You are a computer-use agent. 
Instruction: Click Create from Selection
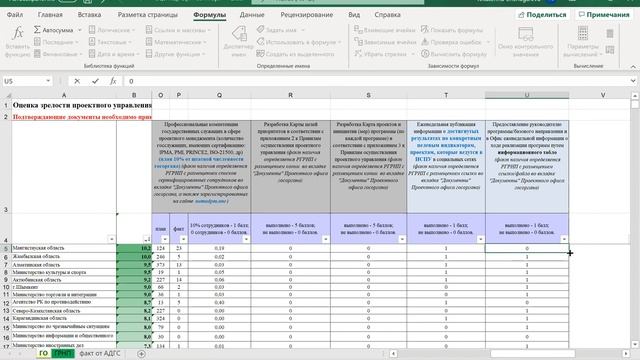295,54
